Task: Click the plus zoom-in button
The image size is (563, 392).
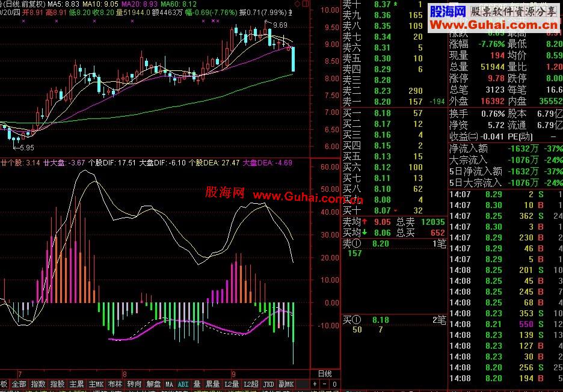Action: (x=315, y=384)
